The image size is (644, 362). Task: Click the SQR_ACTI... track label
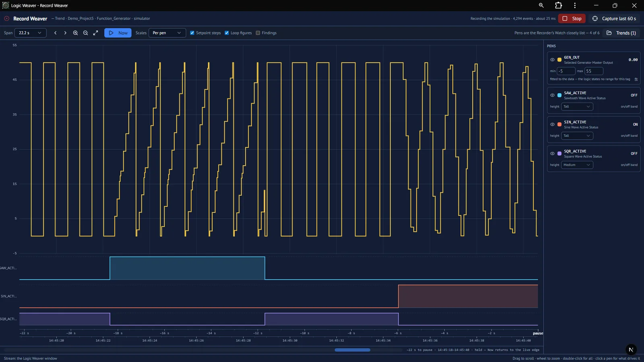[x=8, y=319]
